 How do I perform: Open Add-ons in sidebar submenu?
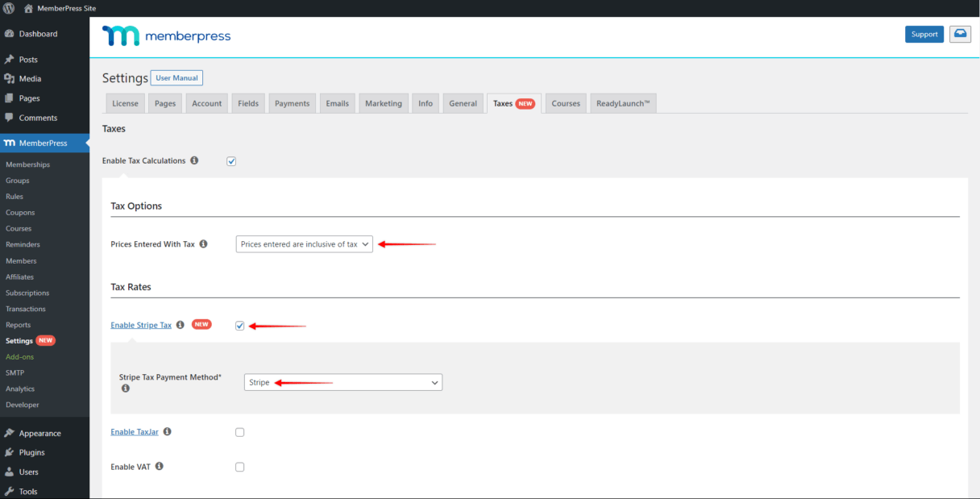20,356
